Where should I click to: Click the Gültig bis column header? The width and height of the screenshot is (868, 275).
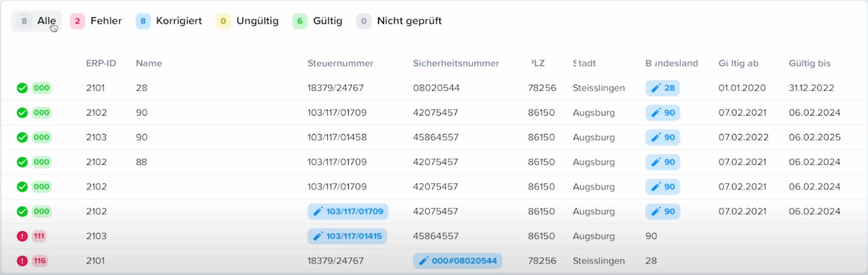pos(810,64)
